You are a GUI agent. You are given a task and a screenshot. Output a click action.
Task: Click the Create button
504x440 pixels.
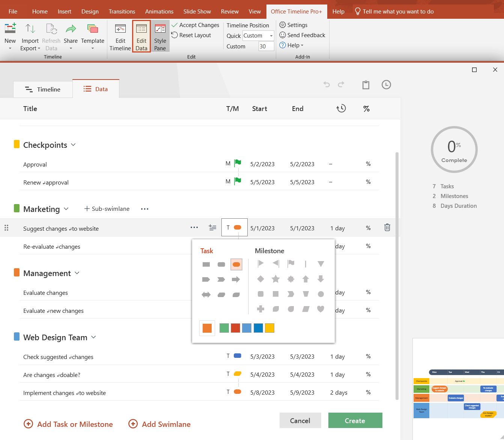coord(355,420)
